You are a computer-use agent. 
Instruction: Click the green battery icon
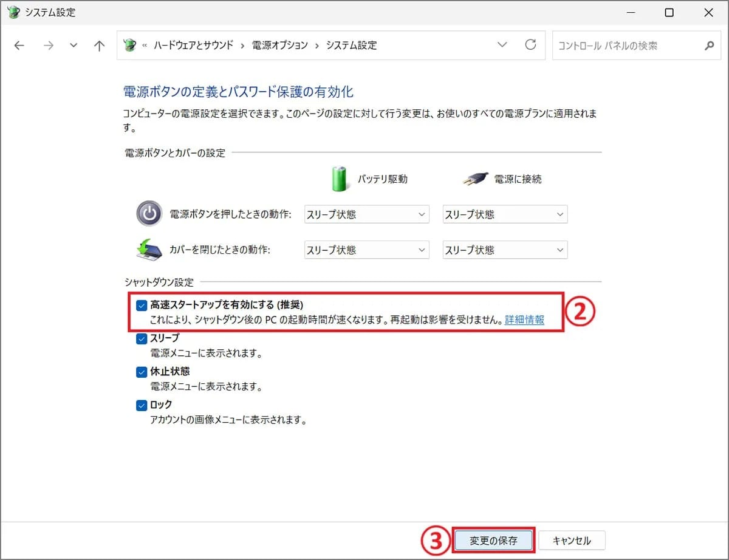[339, 179]
